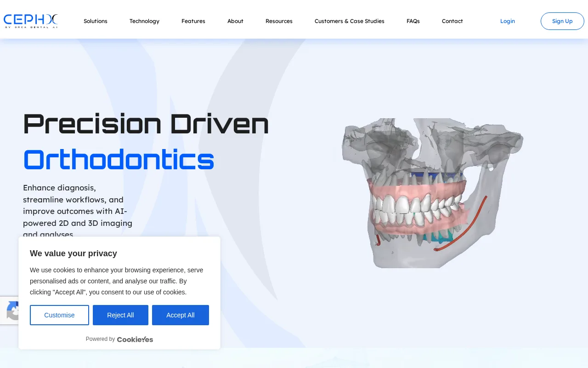Viewport: 588px width, 368px height.
Task: Open the Contact page
Action: click(452, 21)
